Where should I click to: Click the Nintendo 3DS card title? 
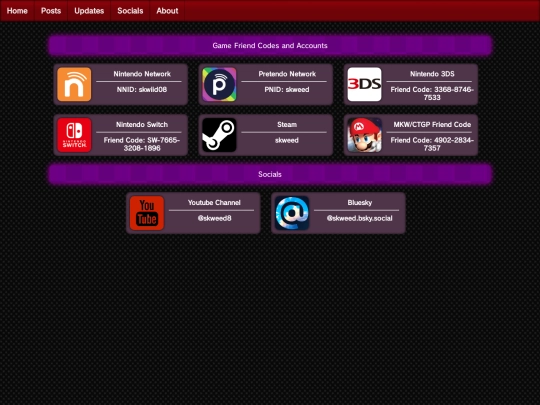(x=432, y=74)
